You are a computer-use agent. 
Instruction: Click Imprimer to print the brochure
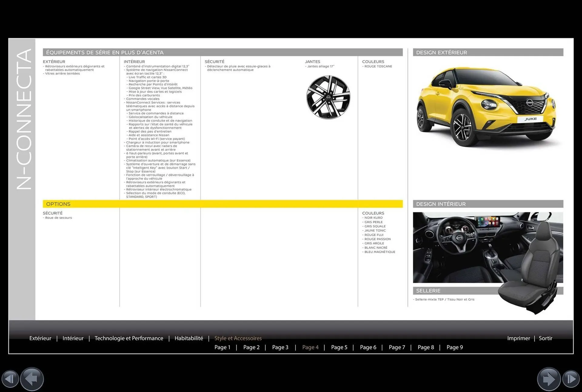tap(519, 338)
